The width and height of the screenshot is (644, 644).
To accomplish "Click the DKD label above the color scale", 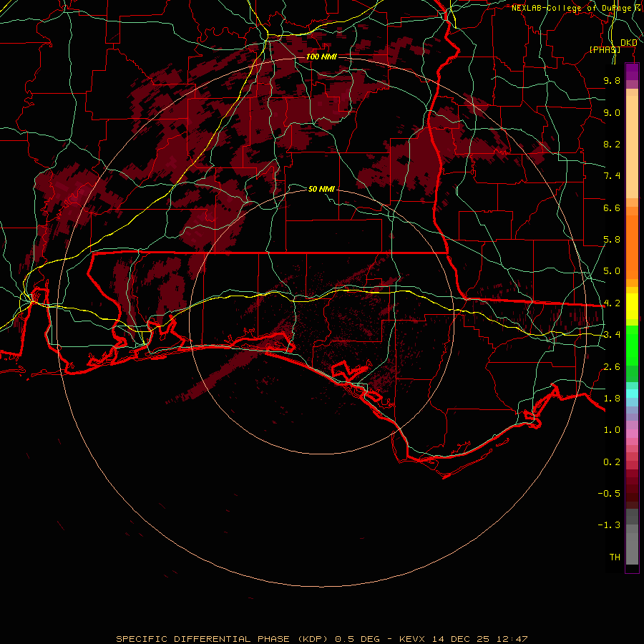I will [x=628, y=43].
